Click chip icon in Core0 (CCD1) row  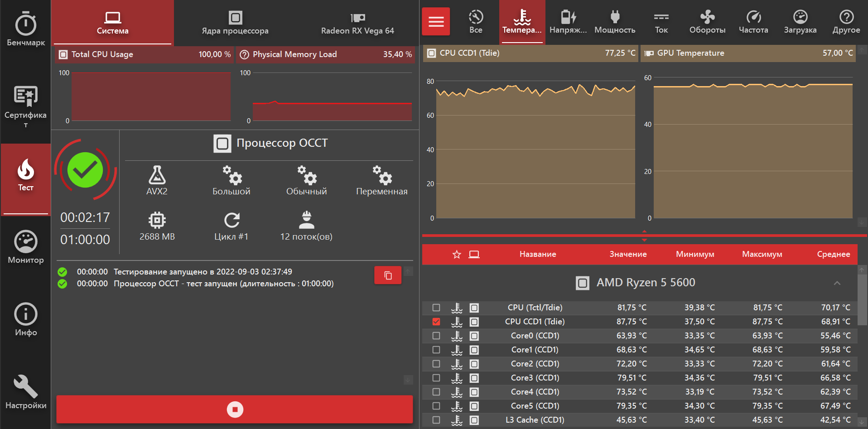click(474, 336)
